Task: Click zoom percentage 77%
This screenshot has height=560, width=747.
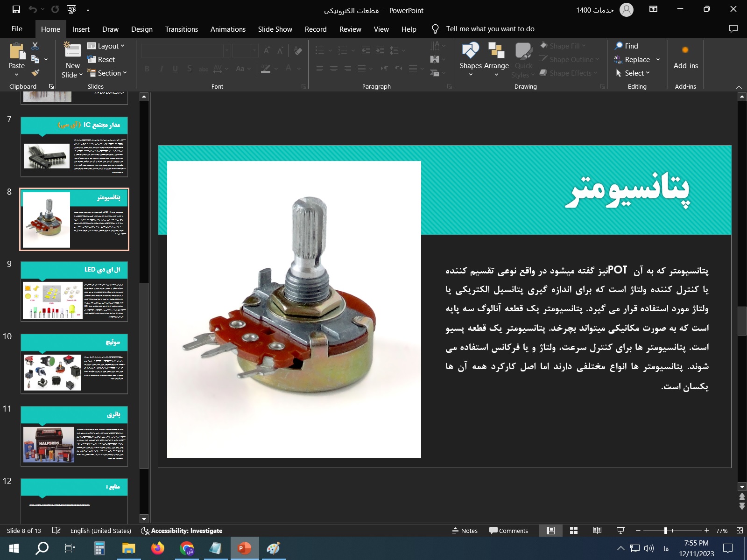Action: 722,531
